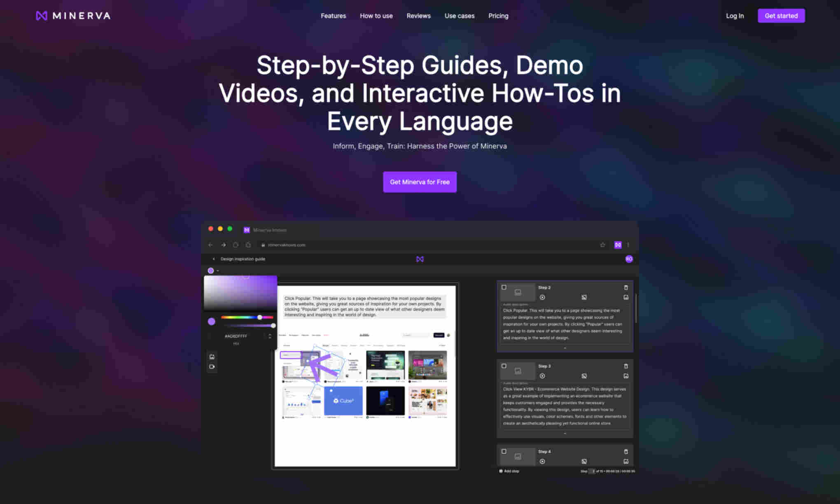Toggle the HEX color format stepper arrows
Viewport: 840px width, 504px height.
coord(270,336)
